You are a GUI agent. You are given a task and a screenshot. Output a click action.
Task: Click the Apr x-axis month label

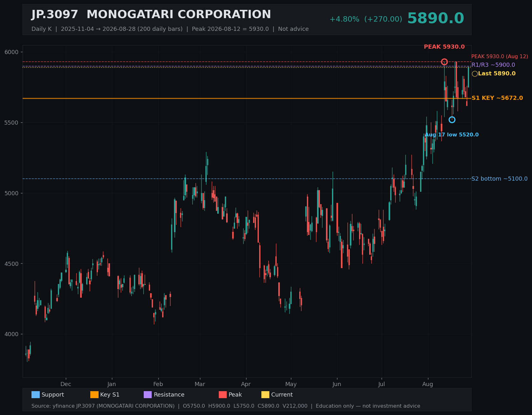246,384
